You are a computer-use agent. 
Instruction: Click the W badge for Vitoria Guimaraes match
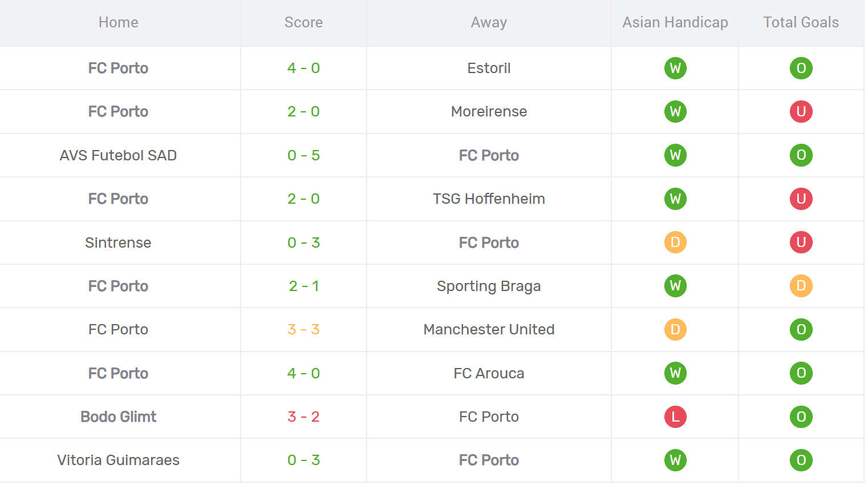point(675,460)
